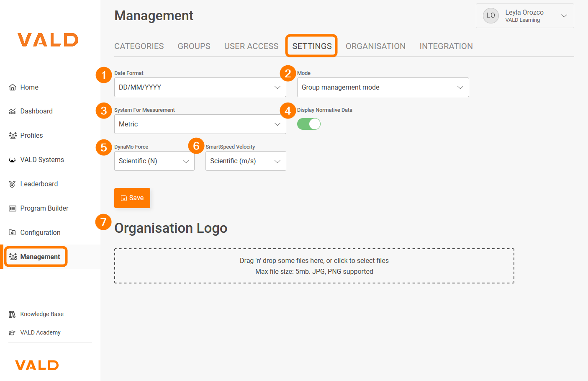Click the logo drag and drop upload area
The image size is (588, 381).
point(314,266)
